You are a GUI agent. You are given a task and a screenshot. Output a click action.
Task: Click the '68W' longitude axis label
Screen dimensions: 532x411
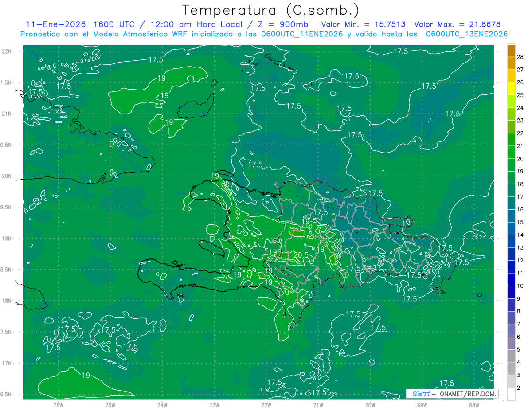(474, 405)
